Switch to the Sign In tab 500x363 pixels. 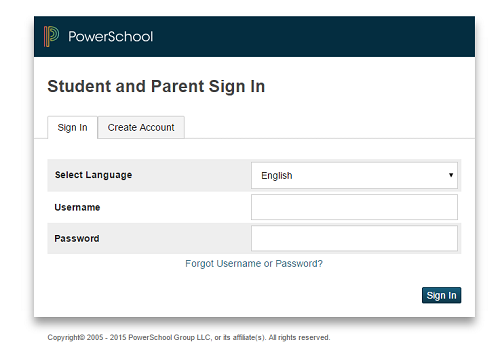tap(72, 127)
